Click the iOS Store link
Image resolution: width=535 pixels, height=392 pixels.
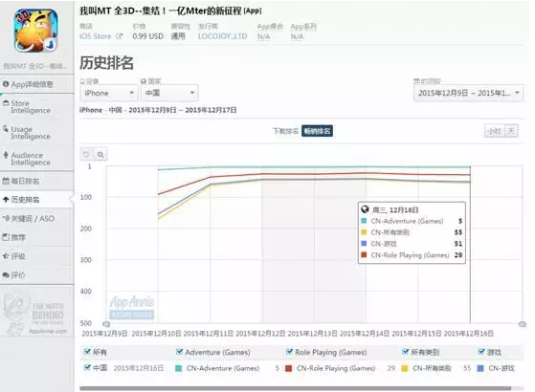pyautogui.click(x=95, y=36)
